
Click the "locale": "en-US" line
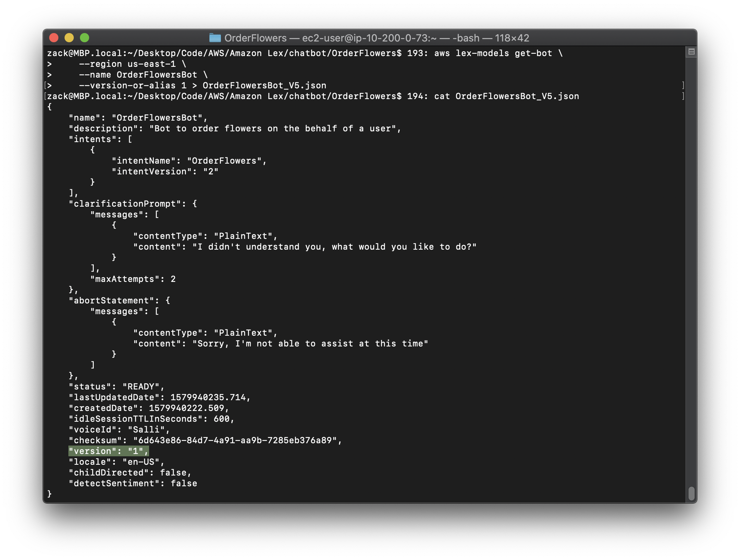[116, 462]
